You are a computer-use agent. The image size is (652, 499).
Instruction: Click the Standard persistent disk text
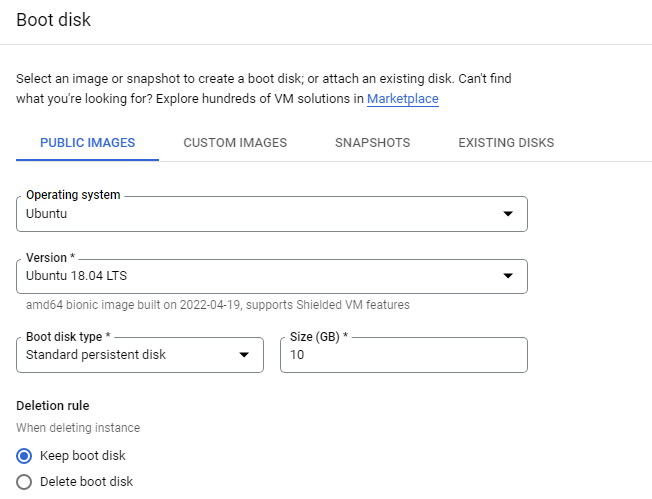point(96,355)
